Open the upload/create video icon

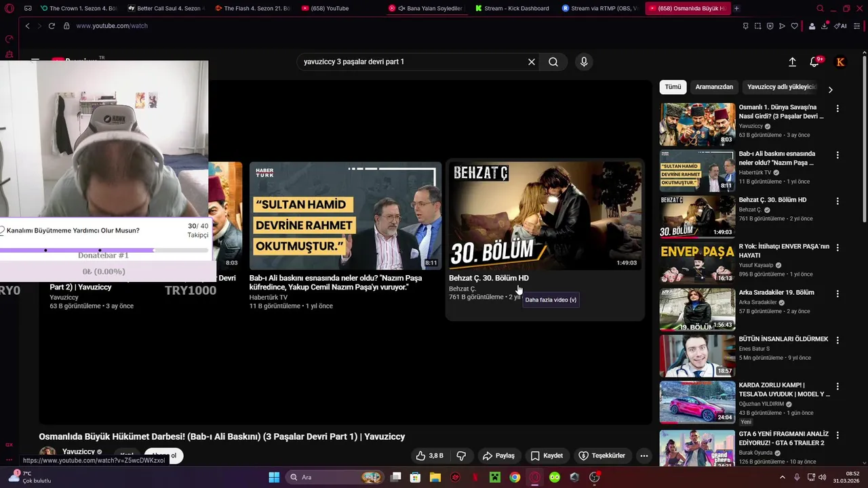coord(792,62)
